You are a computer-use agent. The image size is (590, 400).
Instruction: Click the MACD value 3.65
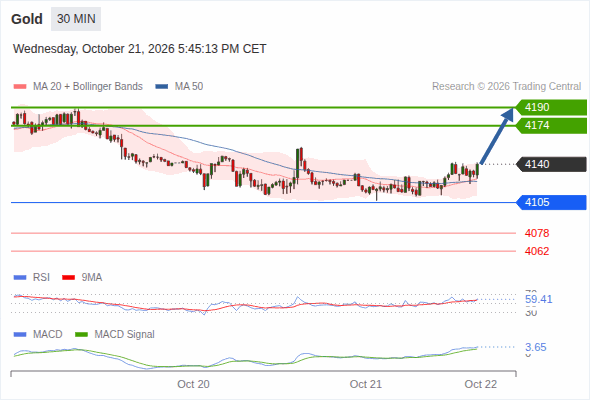pos(536,347)
